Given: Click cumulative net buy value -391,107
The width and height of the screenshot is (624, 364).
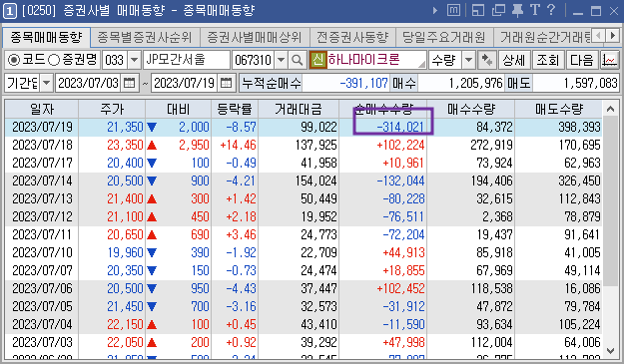Looking at the screenshot, I should coord(363,83).
